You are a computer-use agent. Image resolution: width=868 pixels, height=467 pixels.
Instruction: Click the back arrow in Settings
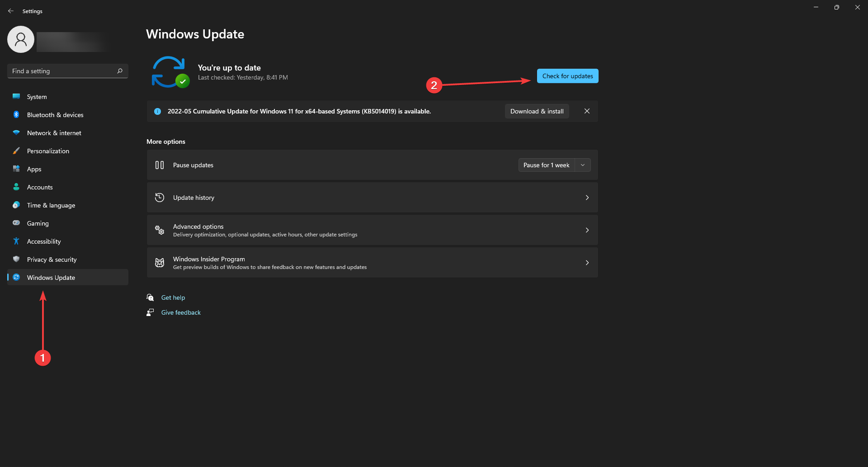(11, 11)
